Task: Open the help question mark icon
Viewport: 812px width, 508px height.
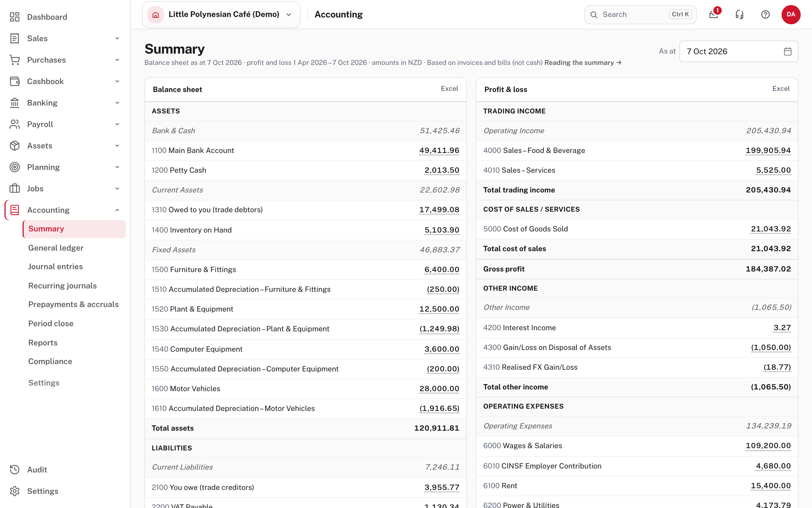Action: pyautogui.click(x=765, y=14)
